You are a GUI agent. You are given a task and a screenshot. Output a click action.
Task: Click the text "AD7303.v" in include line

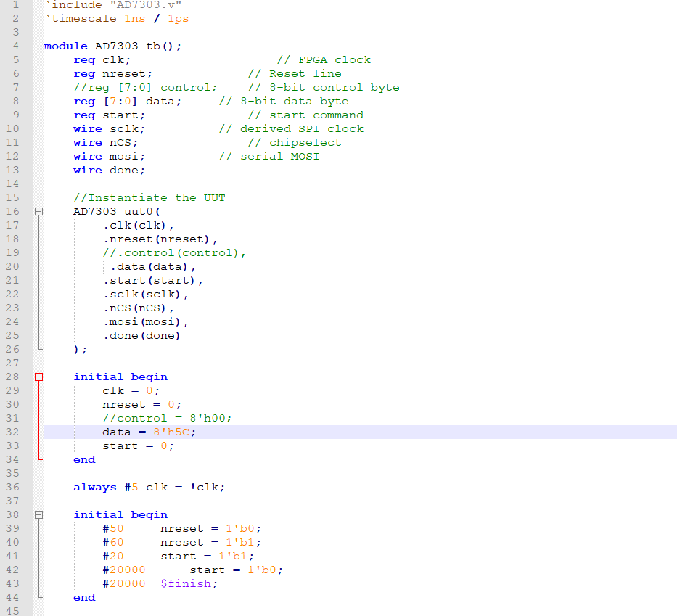146,5
